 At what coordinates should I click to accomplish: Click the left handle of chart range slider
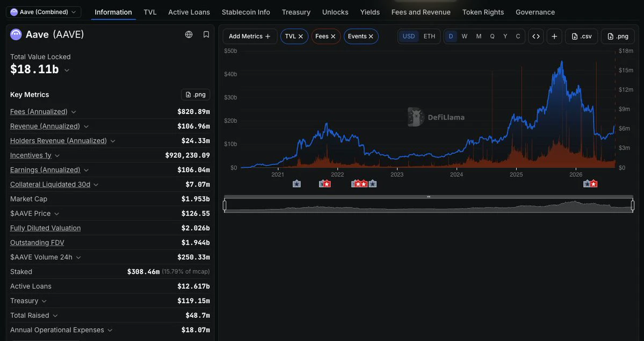[225, 205]
